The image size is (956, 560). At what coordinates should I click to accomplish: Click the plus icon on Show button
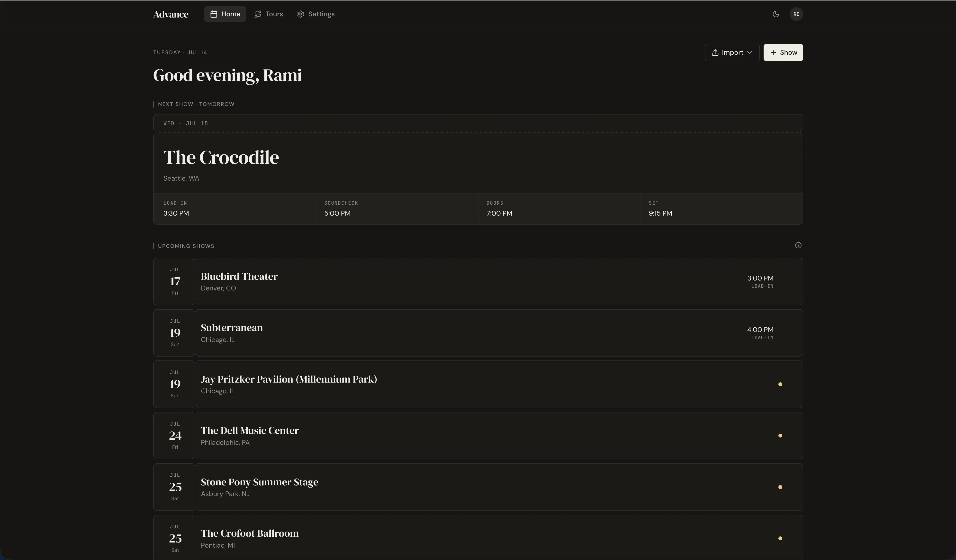click(x=773, y=52)
